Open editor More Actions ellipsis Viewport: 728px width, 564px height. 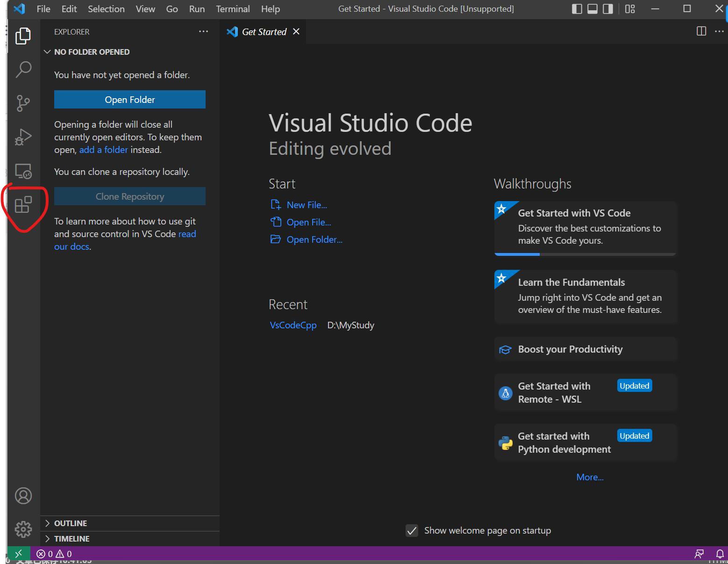[x=719, y=31]
